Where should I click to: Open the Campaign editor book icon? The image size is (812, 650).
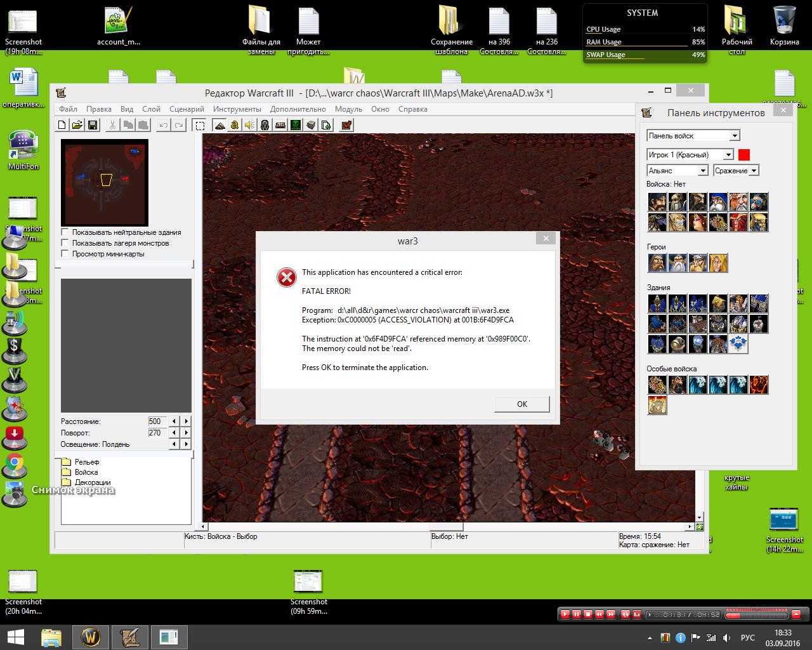pos(280,125)
